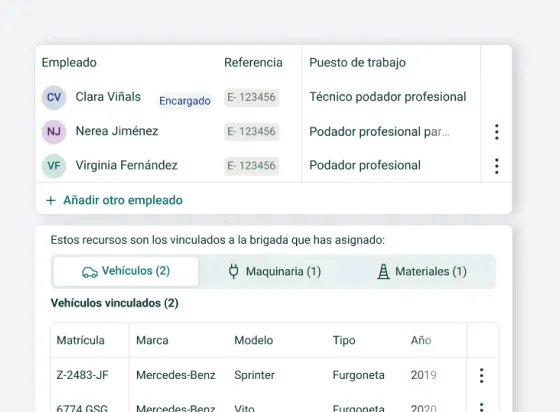Click the Estos recursos son los vinculados text

pyautogui.click(x=218, y=240)
